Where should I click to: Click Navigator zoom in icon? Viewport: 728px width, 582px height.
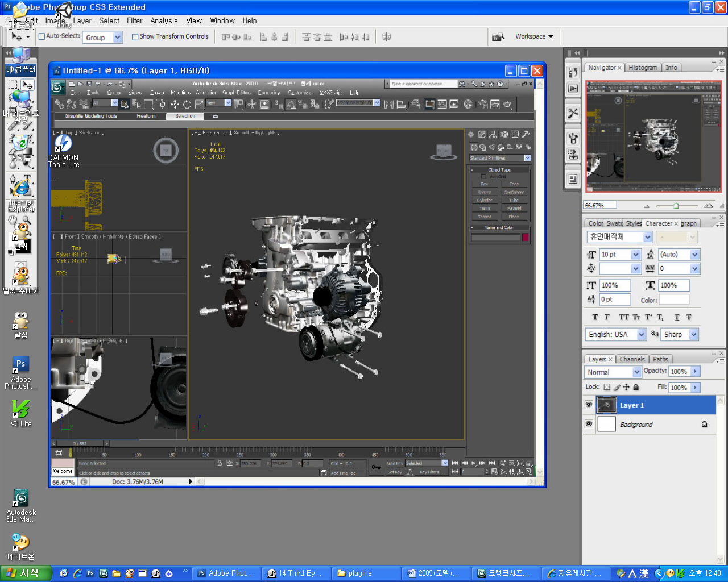coord(708,206)
